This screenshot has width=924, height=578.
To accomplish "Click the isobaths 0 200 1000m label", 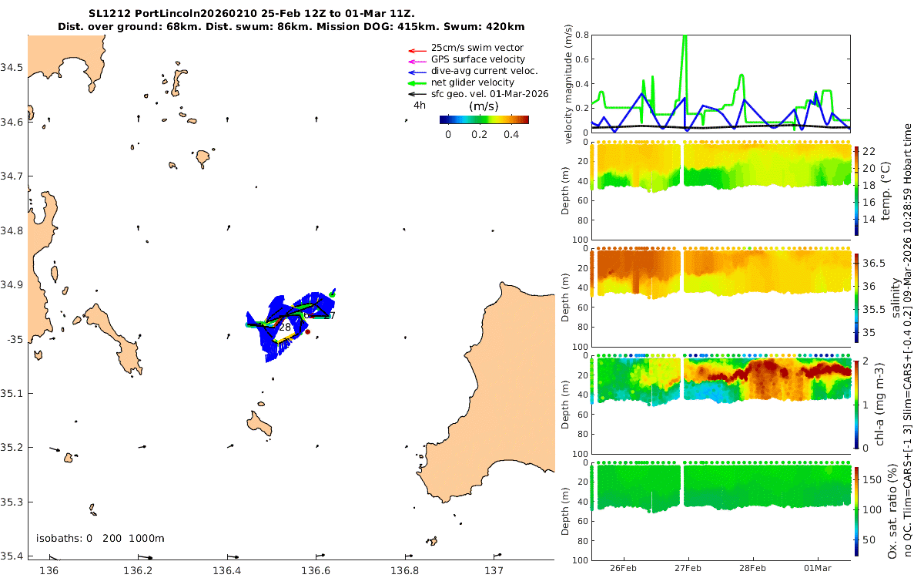I will pos(101,538).
